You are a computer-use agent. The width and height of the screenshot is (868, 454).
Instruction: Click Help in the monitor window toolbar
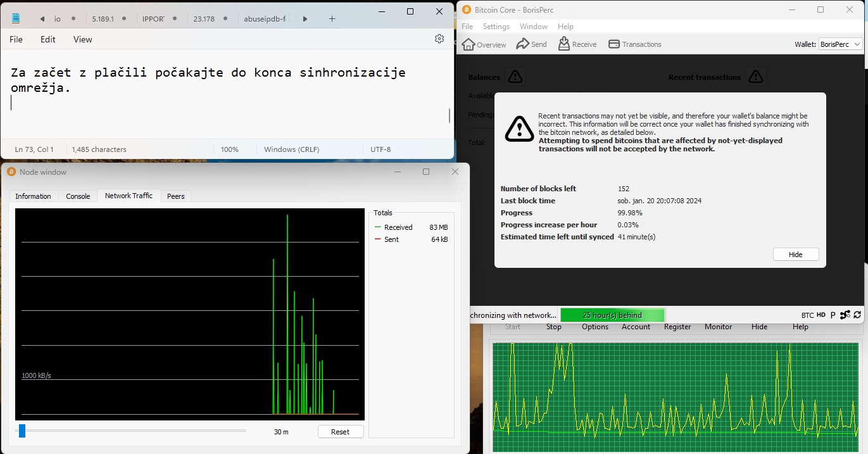(801, 327)
